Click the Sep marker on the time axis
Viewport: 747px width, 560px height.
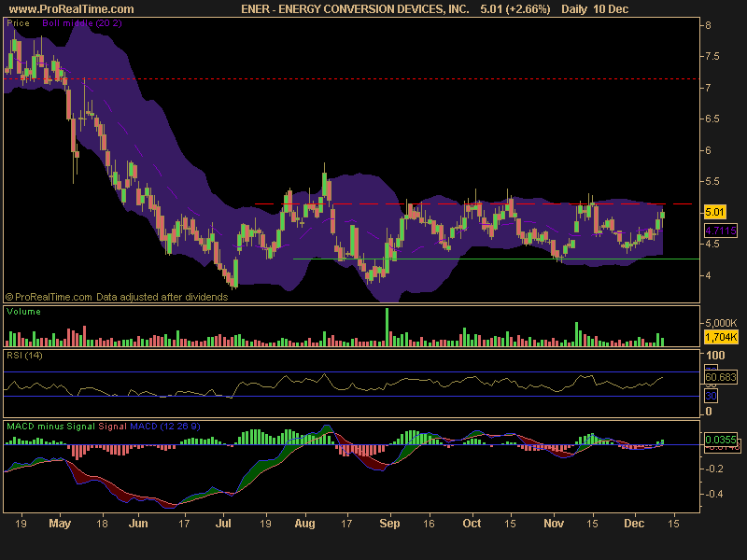pos(389,524)
